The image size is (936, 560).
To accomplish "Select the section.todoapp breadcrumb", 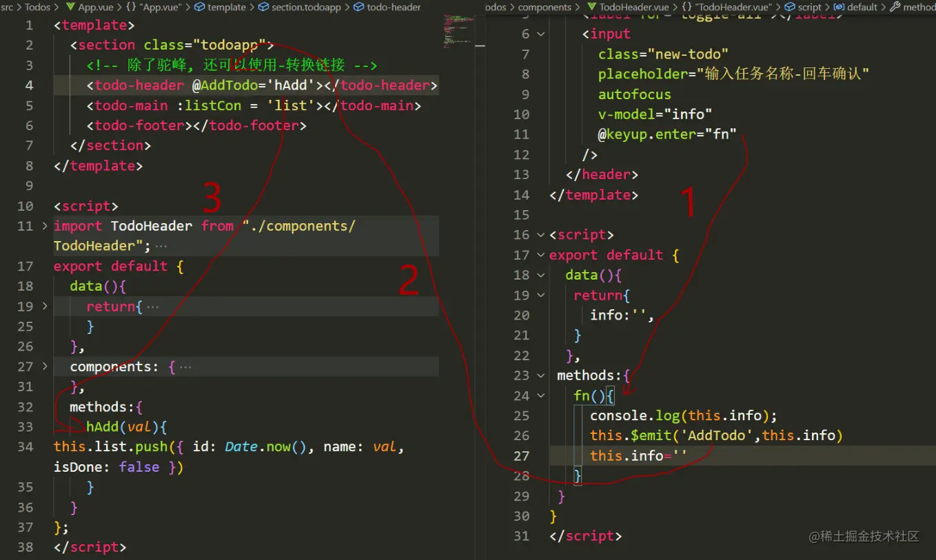I will [307, 7].
